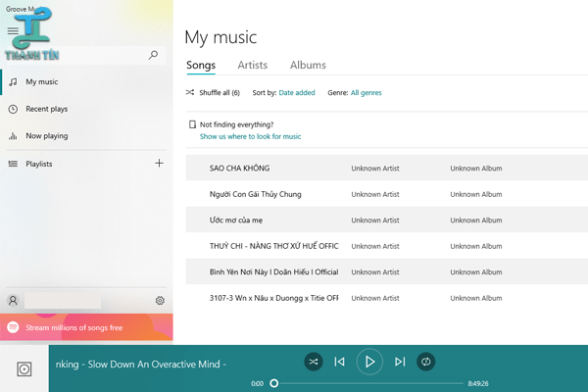Click the playback seek slider
This screenshot has height=392, width=588.
point(367,383)
